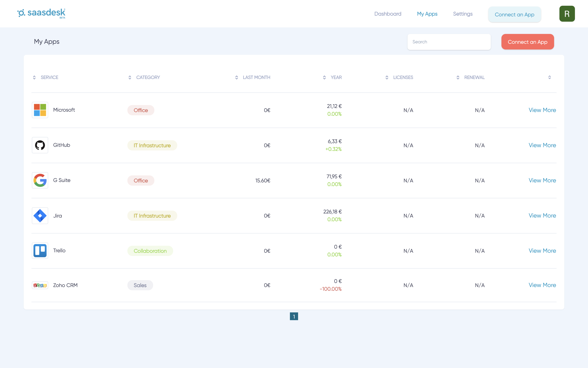Click the Collaboration tag
Screen dimensions: 588x368
(x=150, y=251)
